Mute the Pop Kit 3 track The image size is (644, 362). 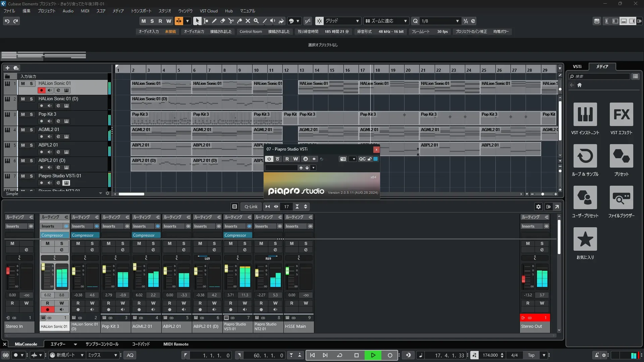click(23, 114)
